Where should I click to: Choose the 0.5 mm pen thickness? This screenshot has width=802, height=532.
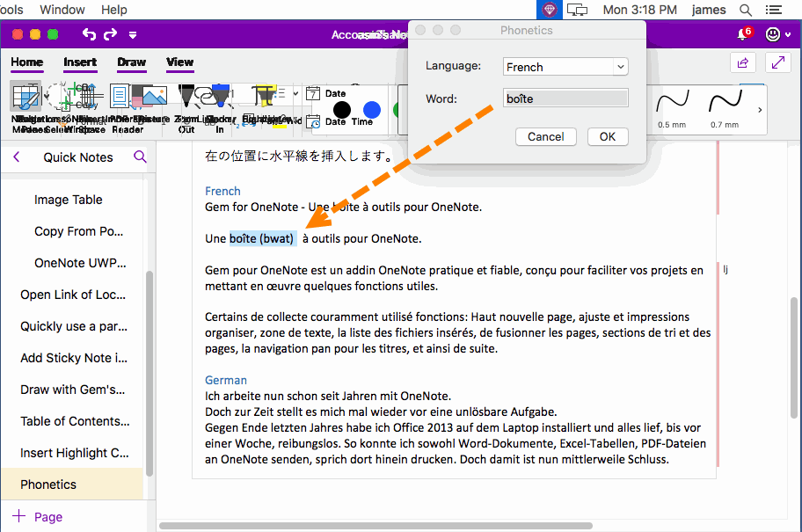(x=672, y=108)
